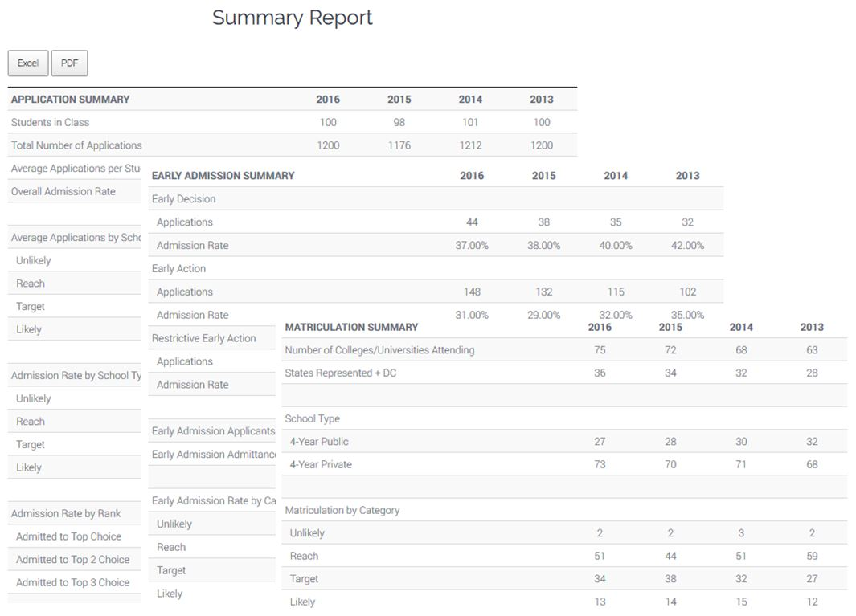Click the Early Action row label

178,268
